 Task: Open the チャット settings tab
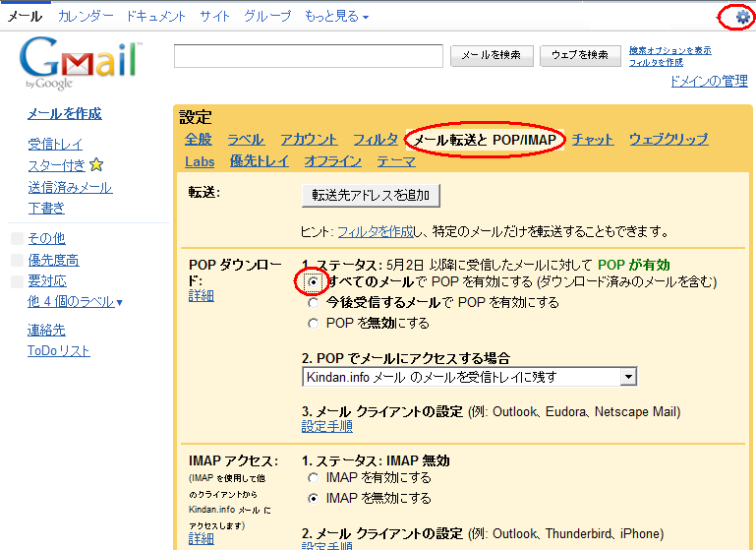(593, 140)
